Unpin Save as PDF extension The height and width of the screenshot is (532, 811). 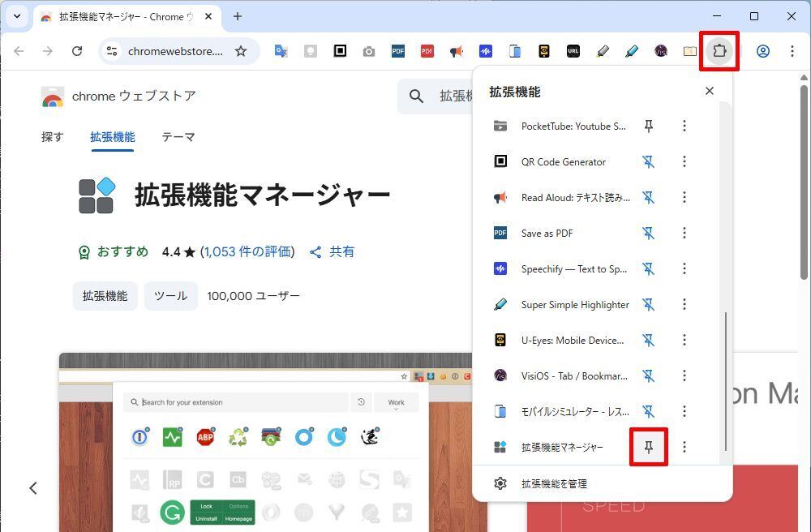coord(649,234)
